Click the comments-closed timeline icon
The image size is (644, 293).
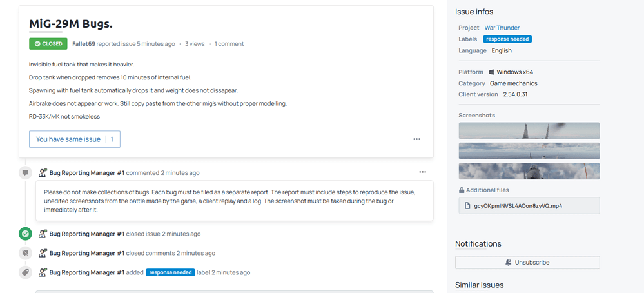(25, 253)
